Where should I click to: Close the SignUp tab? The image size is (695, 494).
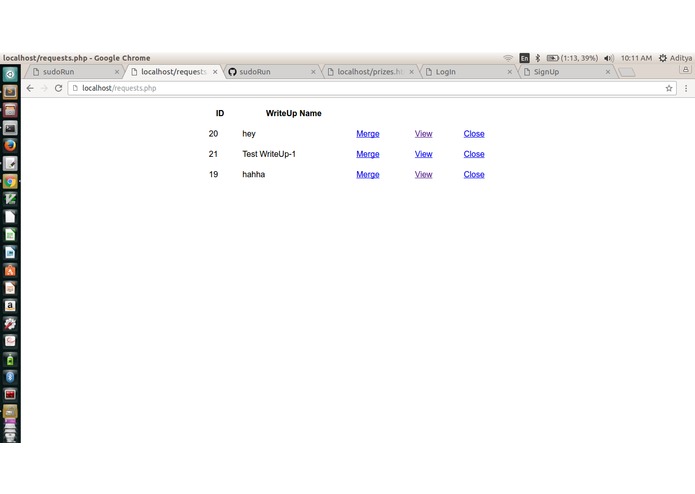(608, 72)
